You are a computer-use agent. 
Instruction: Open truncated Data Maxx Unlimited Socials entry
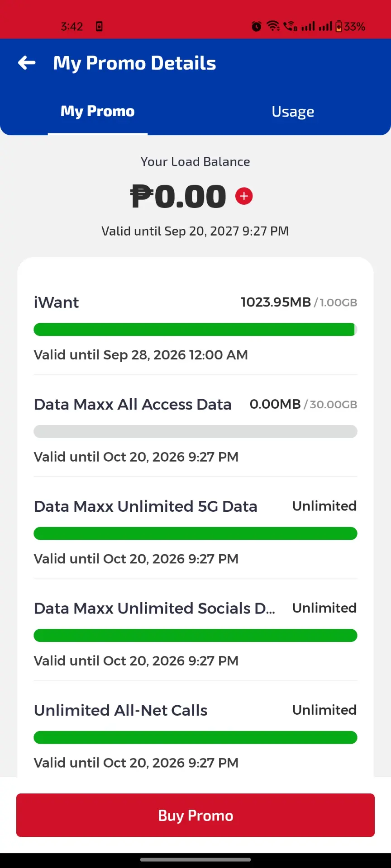click(x=195, y=635)
